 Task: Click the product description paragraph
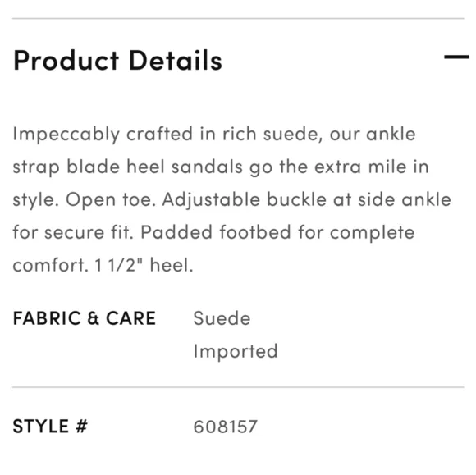232,199
